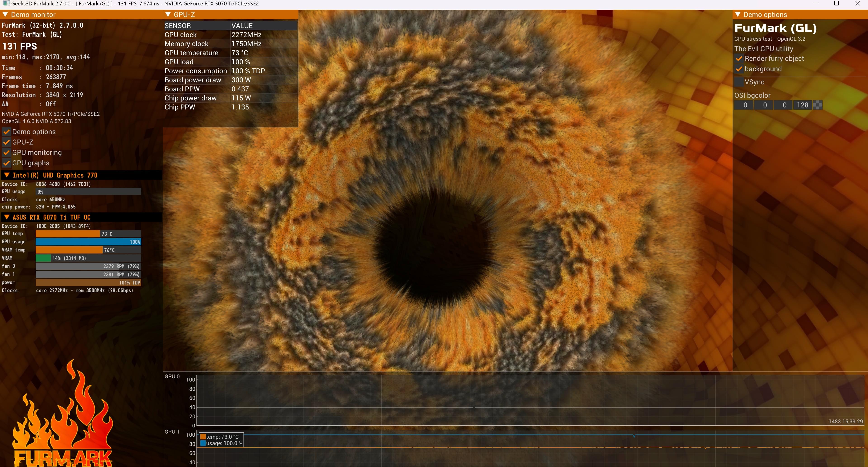Click the power 101% TDP bar

pyautogui.click(x=88, y=283)
